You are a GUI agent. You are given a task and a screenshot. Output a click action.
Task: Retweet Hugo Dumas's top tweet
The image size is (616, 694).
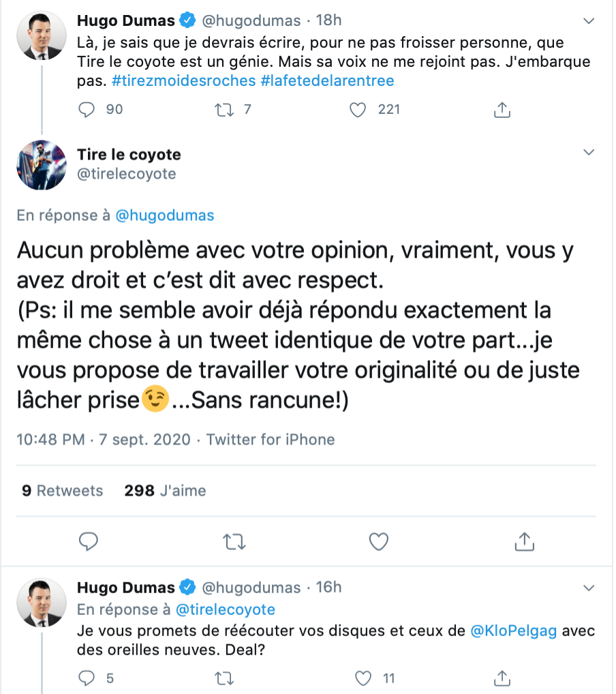[224, 109]
